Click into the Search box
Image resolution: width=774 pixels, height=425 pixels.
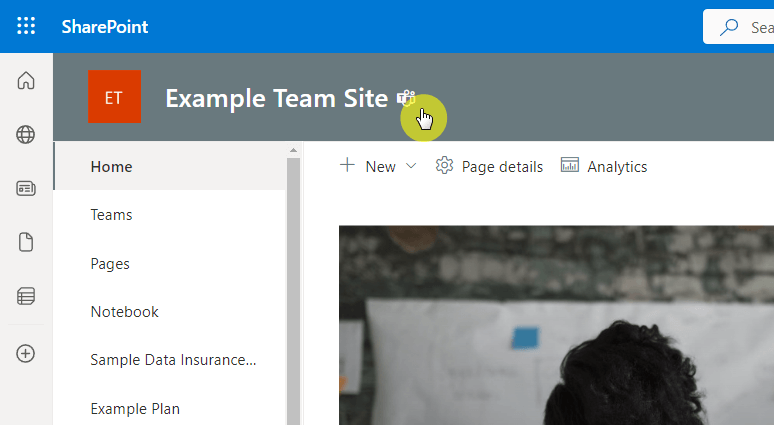point(738,27)
